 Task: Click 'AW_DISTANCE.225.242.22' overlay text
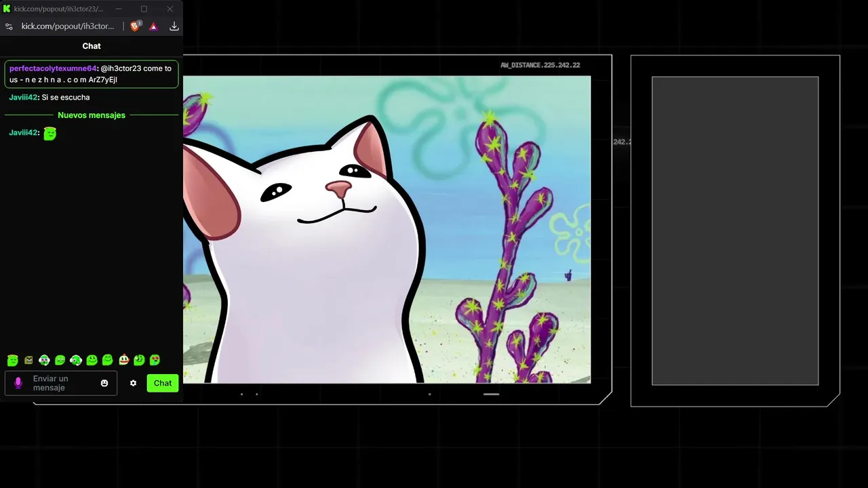(x=540, y=65)
